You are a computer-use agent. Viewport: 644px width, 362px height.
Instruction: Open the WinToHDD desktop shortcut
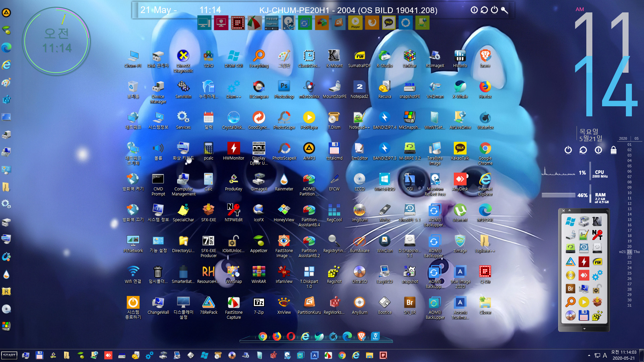click(x=384, y=182)
